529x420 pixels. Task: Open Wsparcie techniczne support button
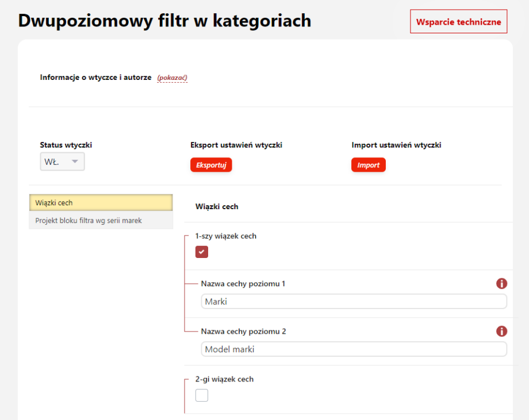(458, 22)
